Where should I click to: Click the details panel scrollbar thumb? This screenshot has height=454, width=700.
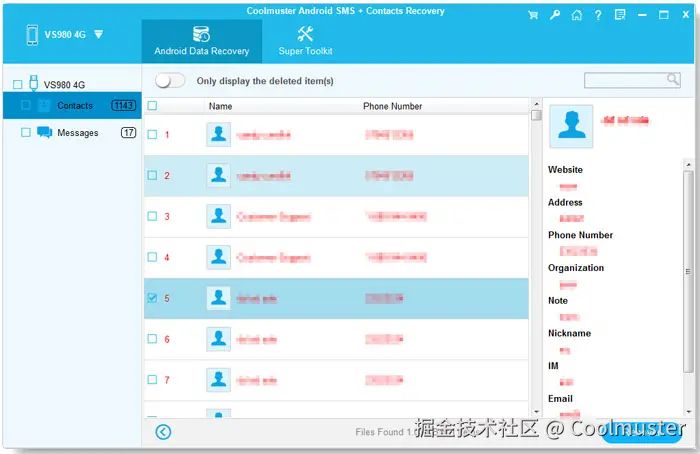688,271
